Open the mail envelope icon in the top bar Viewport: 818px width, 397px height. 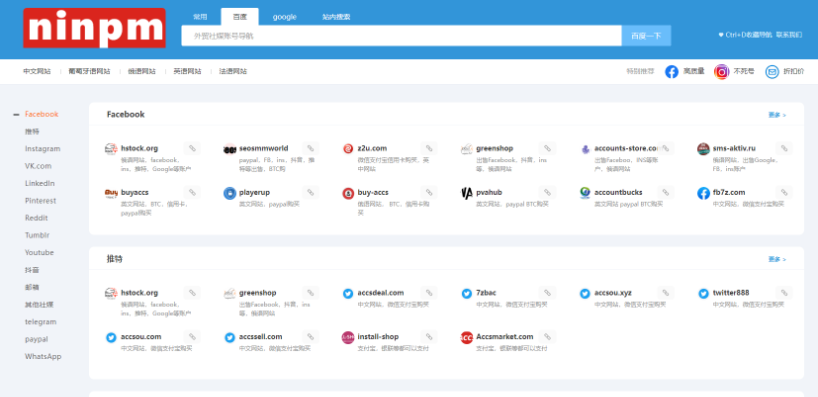click(772, 72)
